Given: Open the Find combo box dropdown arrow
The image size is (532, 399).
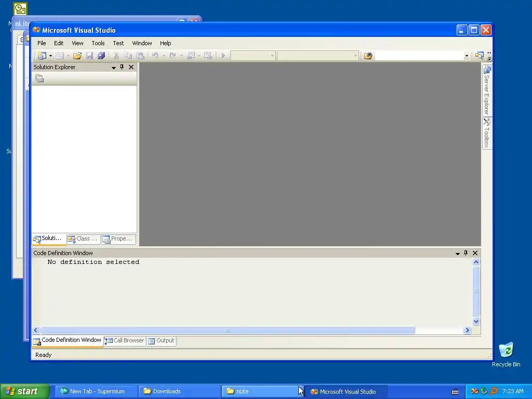Looking at the screenshot, I should (x=467, y=56).
